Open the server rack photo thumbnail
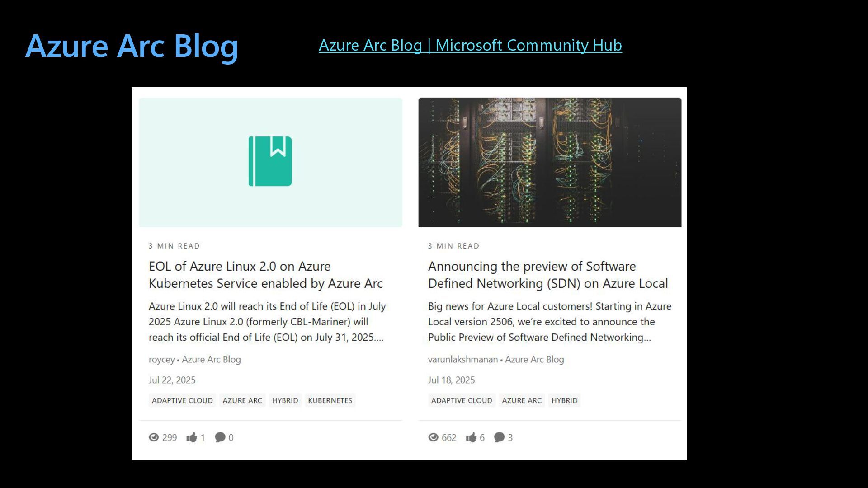Screen dimensions: 868x488 point(550,162)
